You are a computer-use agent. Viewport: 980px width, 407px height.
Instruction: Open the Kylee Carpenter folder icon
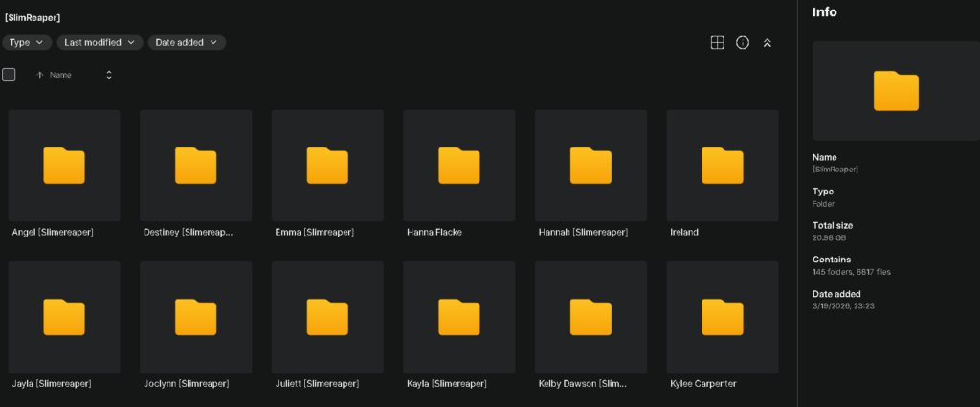pyautogui.click(x=723, y=318)
